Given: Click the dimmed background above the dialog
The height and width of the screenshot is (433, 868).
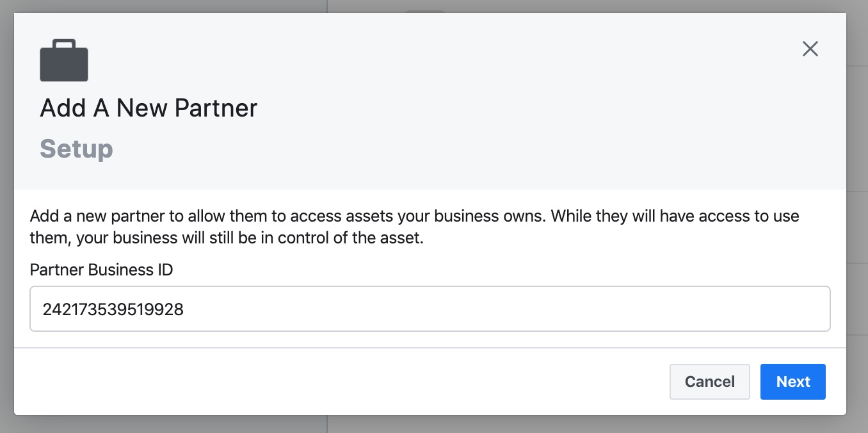Looking at the screenshot, I should [434, 6].
